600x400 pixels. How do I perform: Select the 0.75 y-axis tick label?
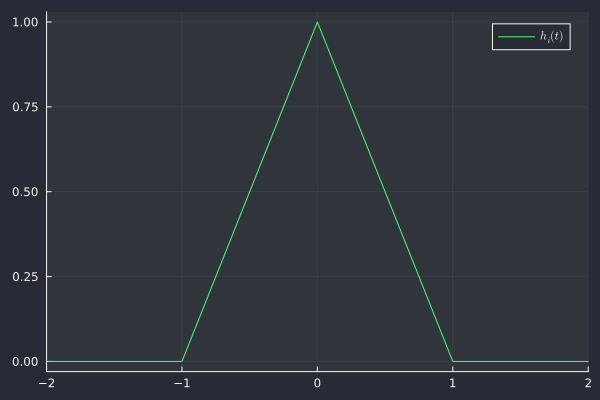click(26, 107)
